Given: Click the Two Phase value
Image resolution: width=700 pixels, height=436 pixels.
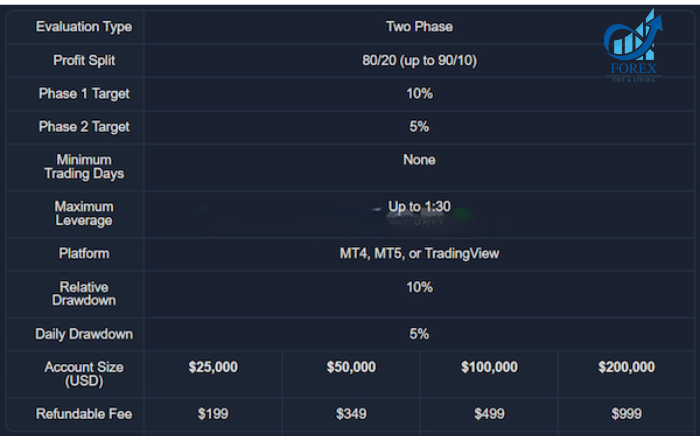Looking at the screenshot, I should 419,27.
